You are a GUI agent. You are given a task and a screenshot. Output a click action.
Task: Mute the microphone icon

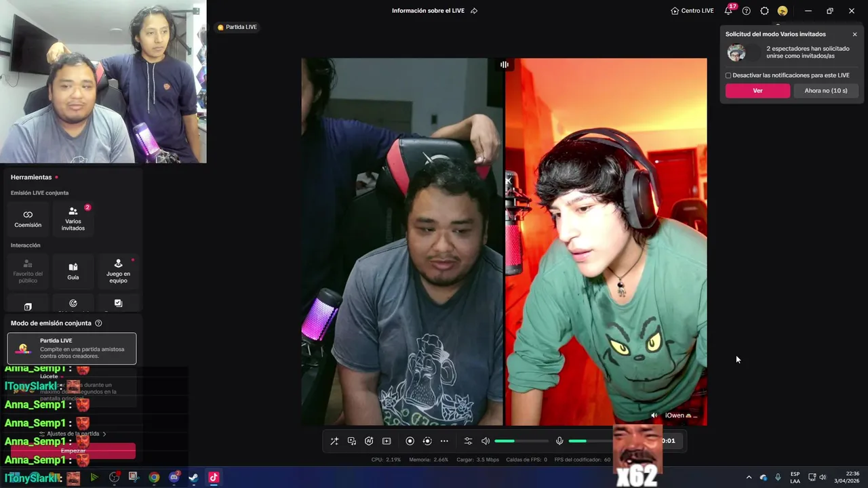(559, 441)
